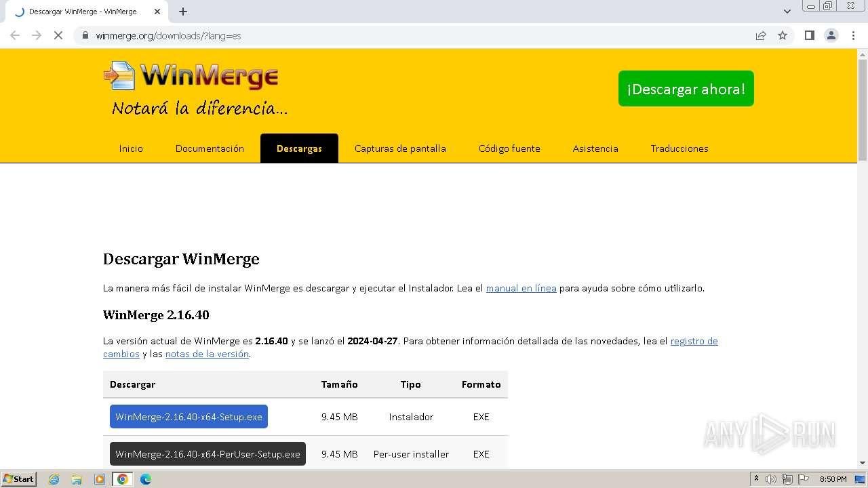The image size is (868, 488).
Task: Click the Instalador type cell
Action: 411,417
